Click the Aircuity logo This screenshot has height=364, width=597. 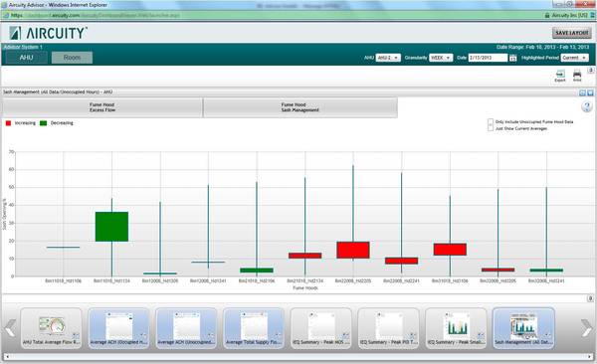(48, 33)
